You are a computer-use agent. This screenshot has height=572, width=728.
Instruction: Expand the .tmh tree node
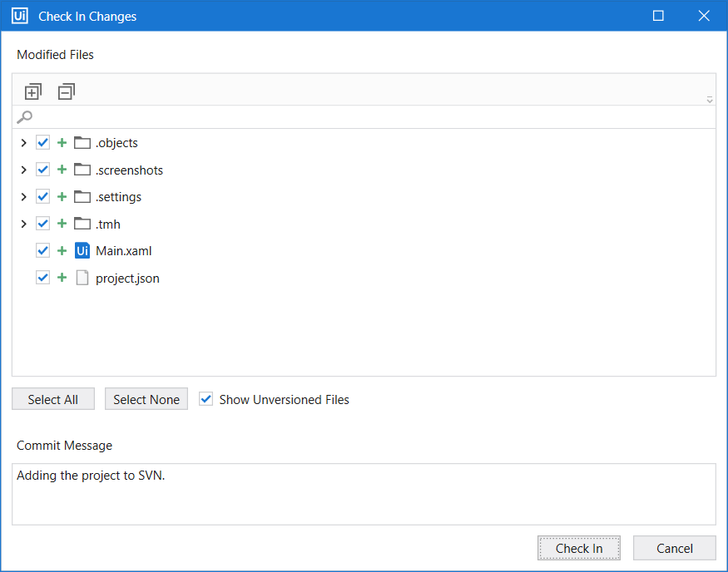click(x=23, y=223)
